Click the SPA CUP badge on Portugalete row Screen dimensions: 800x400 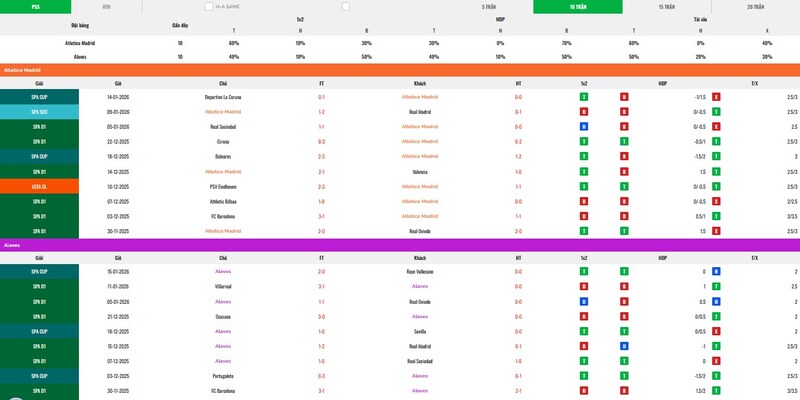point(39,376)
